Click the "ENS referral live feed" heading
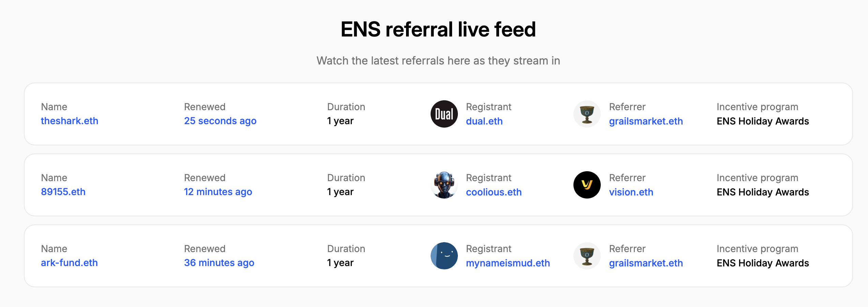Image resolution: width=868 pixels, height=307 pixels. click(438, 29)
